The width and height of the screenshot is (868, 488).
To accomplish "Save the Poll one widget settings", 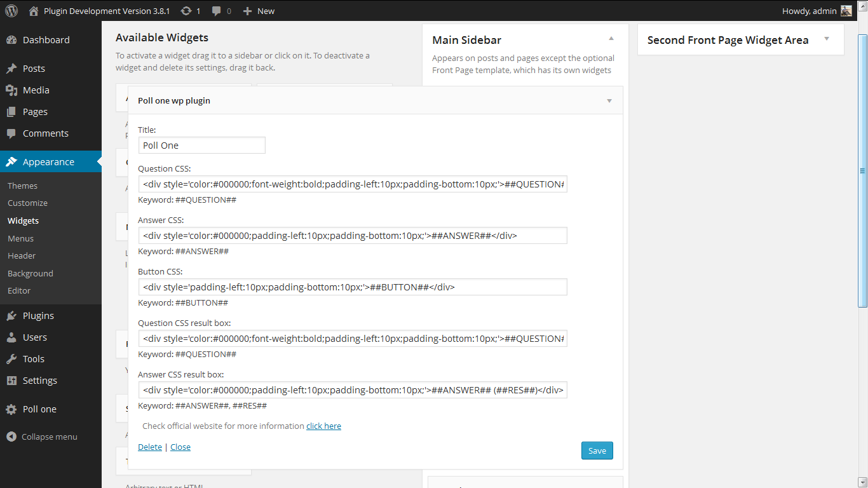I will coord(597,451).
